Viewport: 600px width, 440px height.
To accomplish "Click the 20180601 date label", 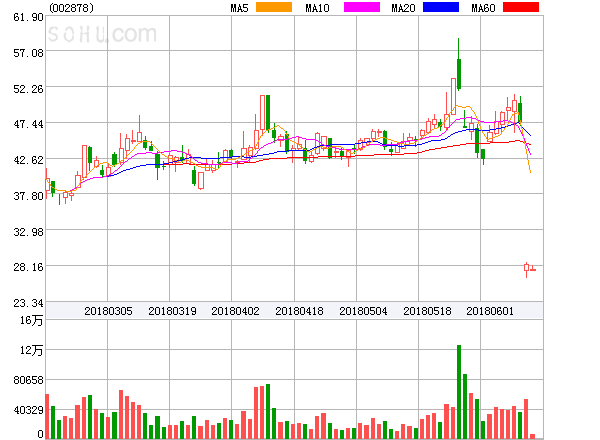I will [490, 311].
